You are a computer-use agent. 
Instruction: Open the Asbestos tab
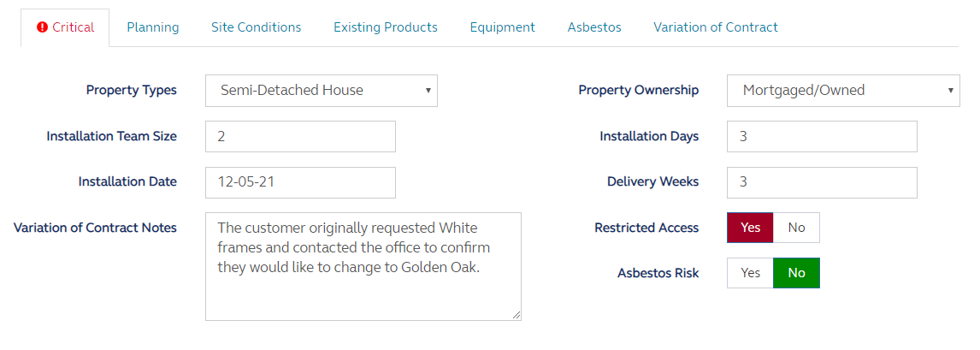point(594,27)
